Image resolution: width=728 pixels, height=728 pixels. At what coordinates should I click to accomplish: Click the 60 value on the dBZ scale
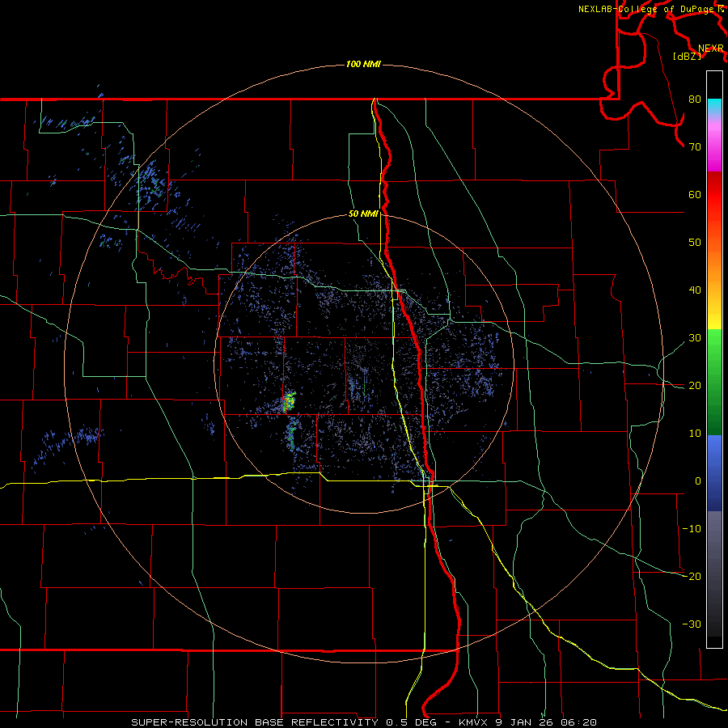point(695,194)
